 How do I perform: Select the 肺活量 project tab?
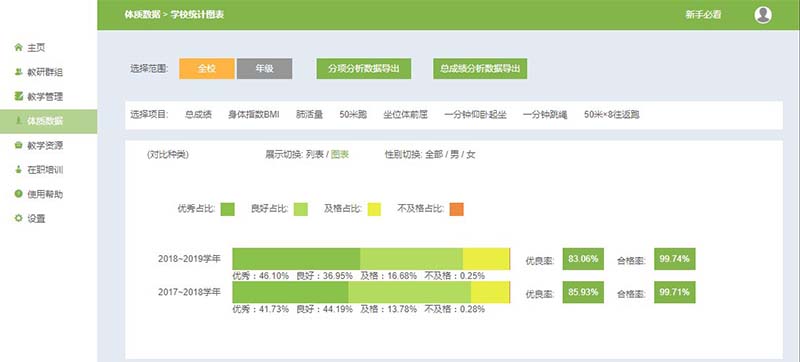309,115
